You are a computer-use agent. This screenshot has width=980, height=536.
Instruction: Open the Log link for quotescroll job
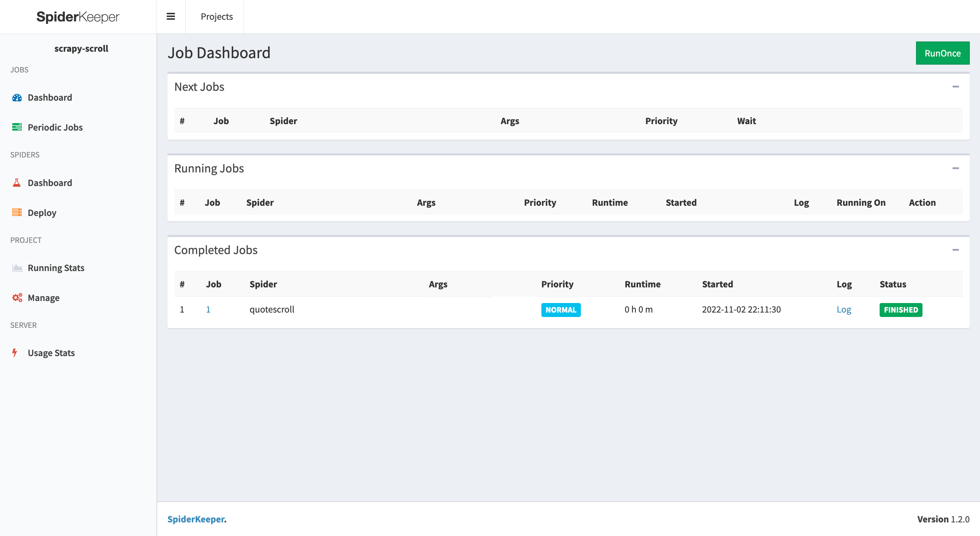tap(844, 309)
